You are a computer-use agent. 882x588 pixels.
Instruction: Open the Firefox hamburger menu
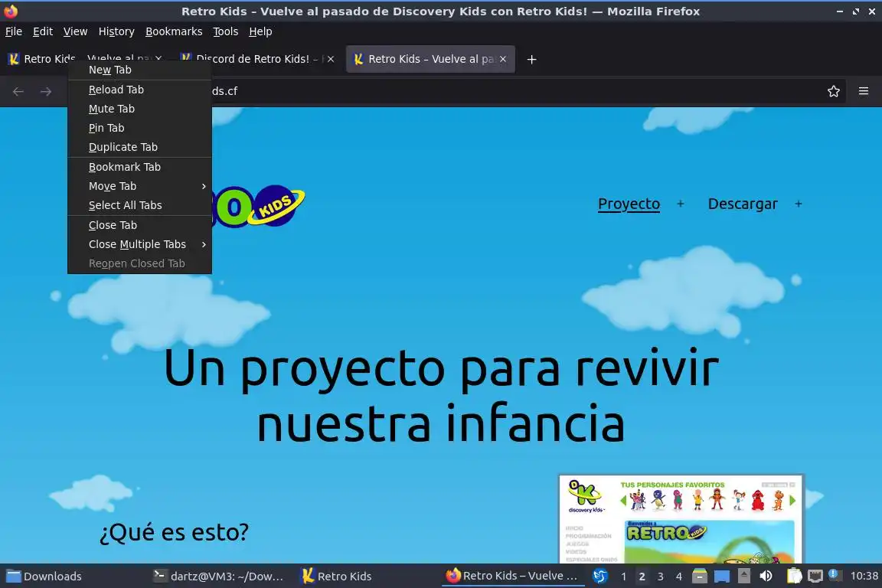[x=864, y=91]
